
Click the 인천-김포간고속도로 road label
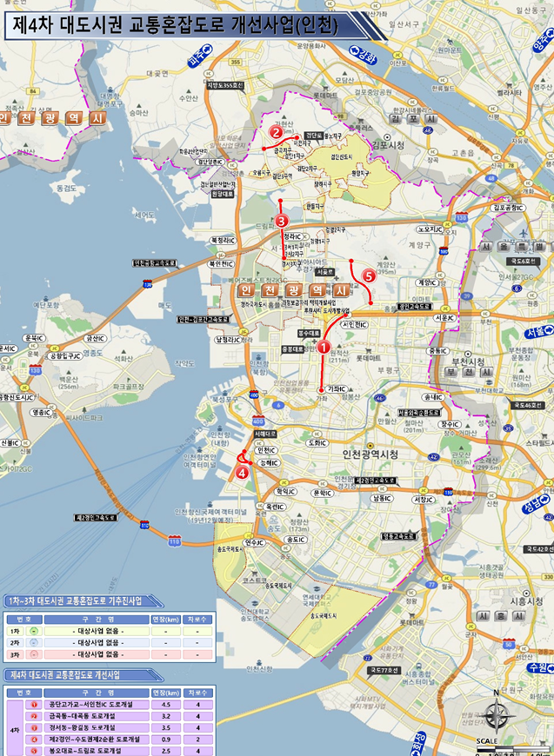(x=204, y=319)
